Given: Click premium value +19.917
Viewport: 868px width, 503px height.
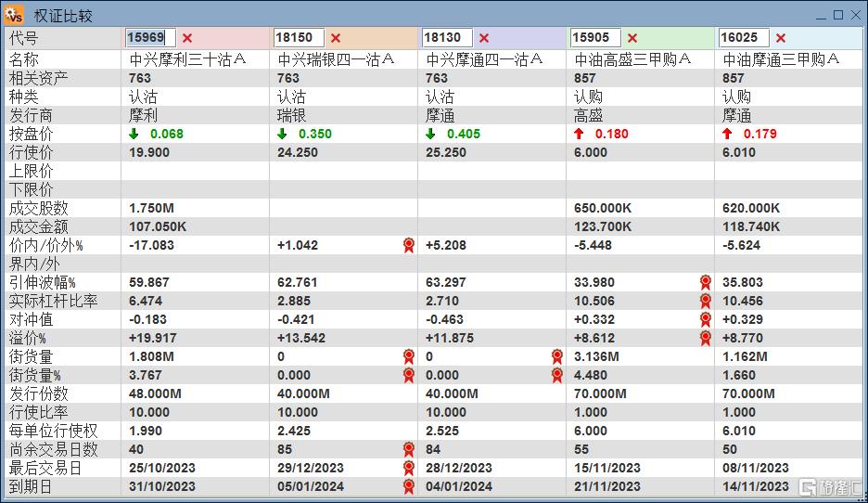Looking at the screenshot, I should pos(153,338).
